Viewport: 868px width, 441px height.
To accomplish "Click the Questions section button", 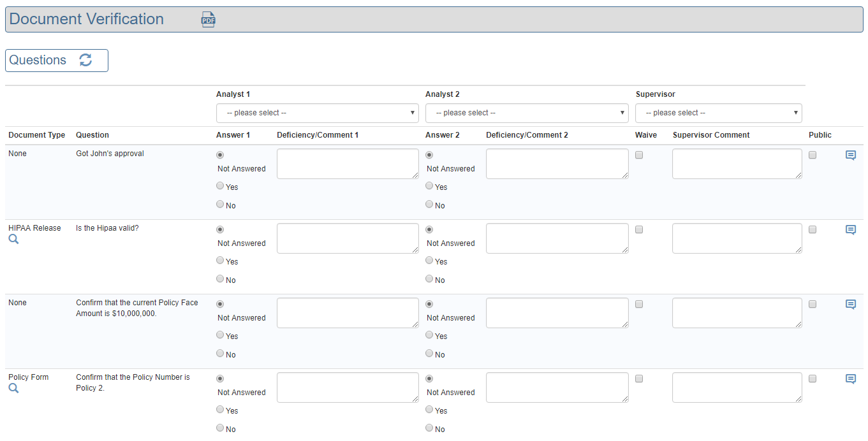I will point(38,61).
